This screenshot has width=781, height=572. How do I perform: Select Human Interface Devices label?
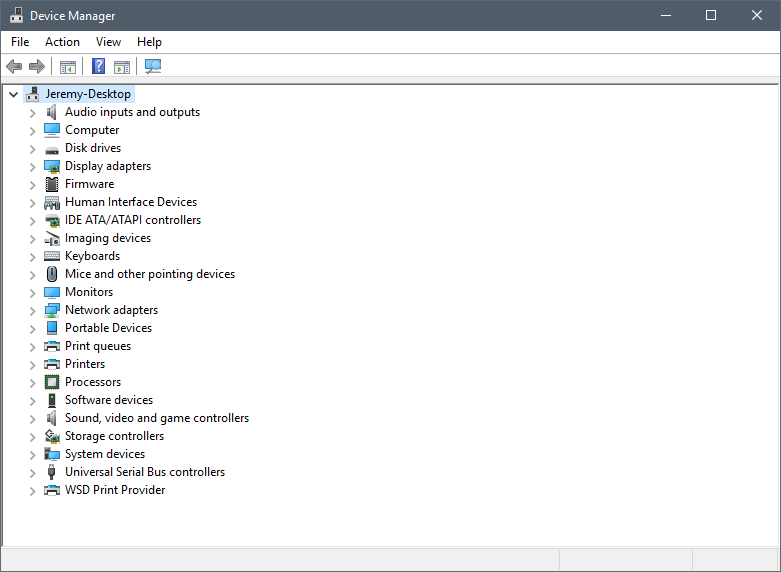131,202
